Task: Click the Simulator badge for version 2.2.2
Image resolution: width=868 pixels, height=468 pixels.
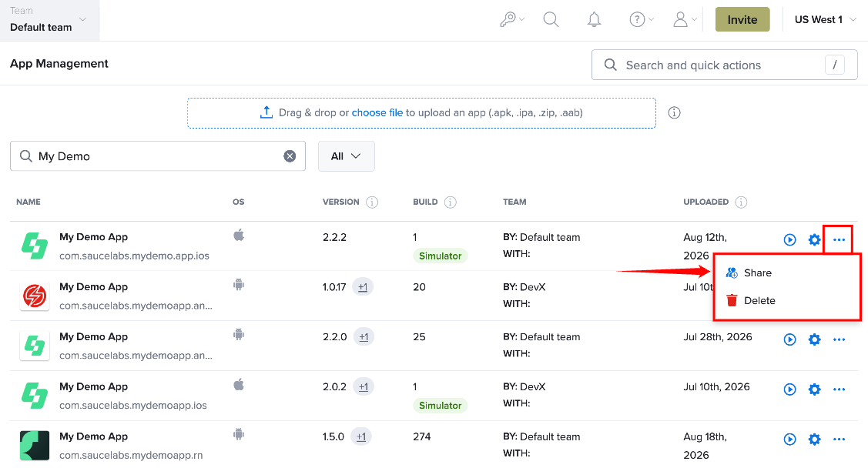Action: coord(440,256)
